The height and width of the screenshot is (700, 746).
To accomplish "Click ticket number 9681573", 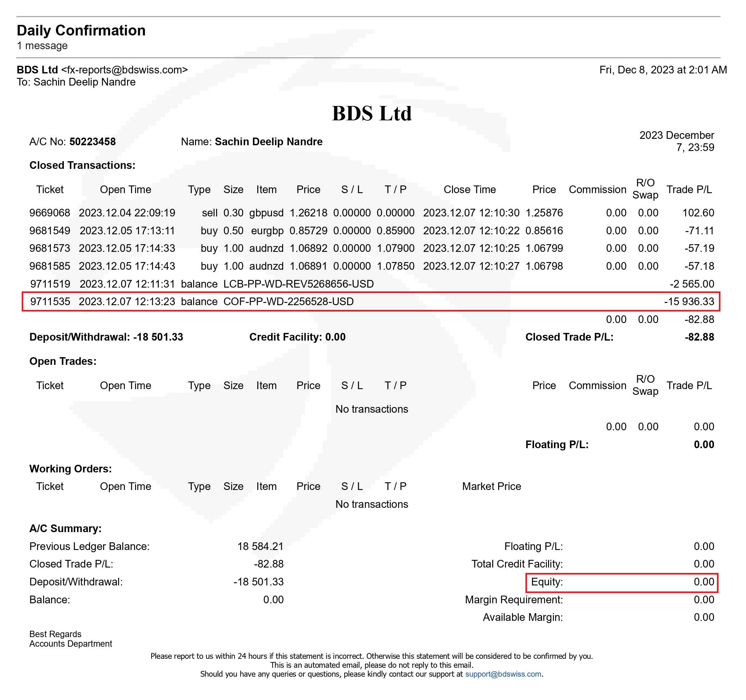I will point(50,248).
